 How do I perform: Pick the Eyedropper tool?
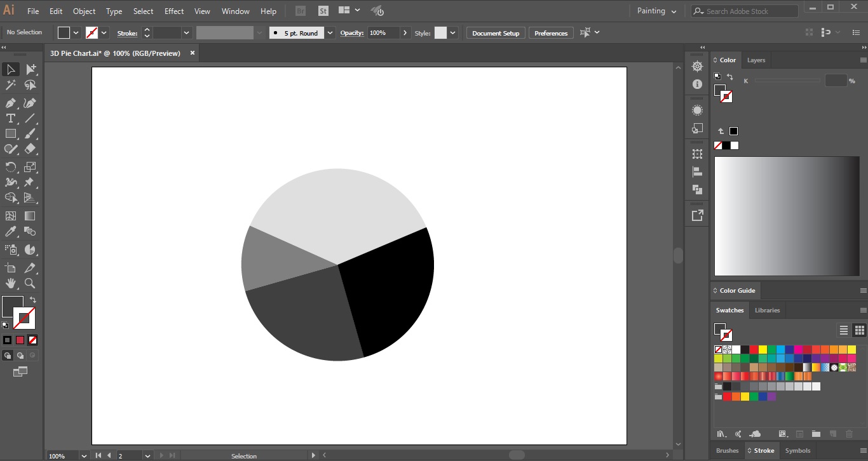[x=11, y=232]
